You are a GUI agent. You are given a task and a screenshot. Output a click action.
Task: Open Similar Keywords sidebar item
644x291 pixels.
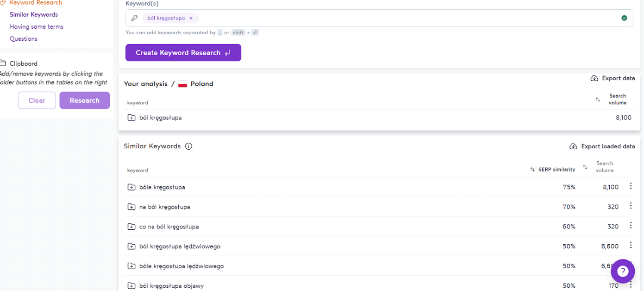pyautogui.click(x=34, y=15)
